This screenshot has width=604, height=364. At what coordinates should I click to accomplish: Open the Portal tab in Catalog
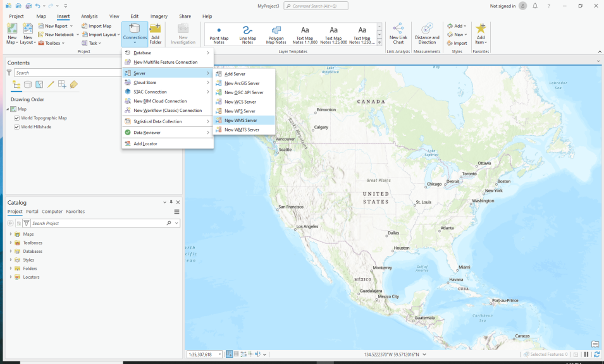[32, 211]
